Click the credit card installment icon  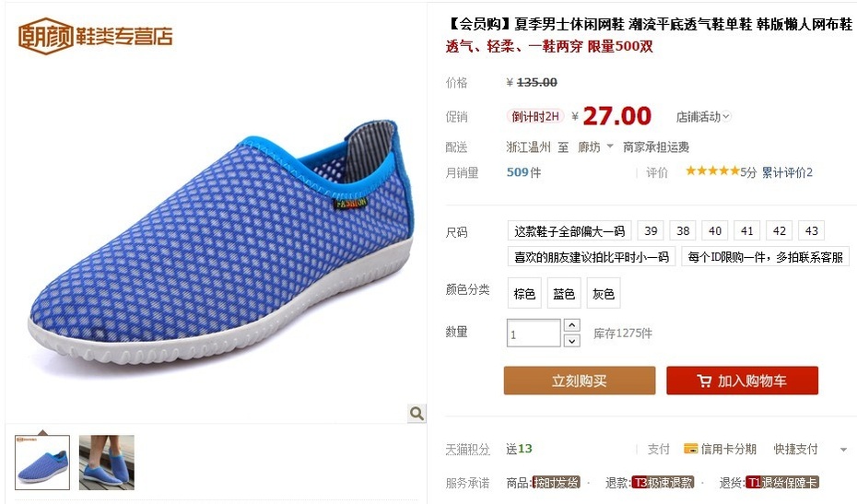click(690, 449)
